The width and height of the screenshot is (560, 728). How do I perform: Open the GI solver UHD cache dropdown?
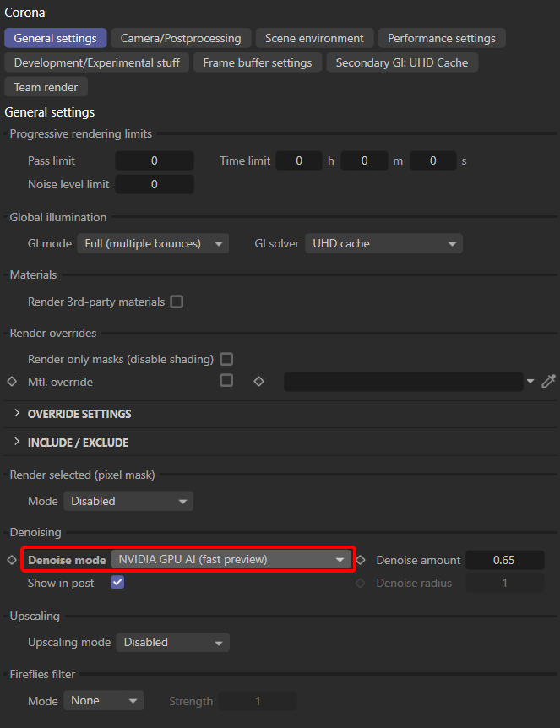coord(383,244)
